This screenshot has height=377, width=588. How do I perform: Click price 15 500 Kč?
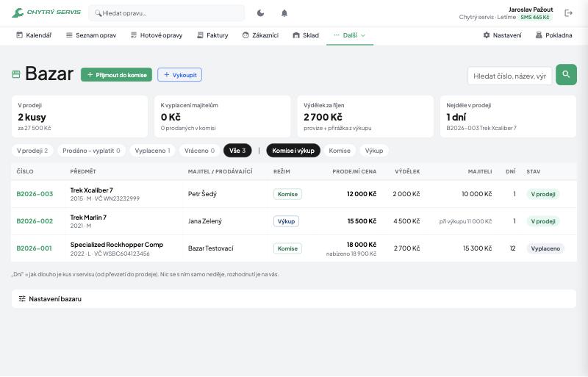click(362, 221)
